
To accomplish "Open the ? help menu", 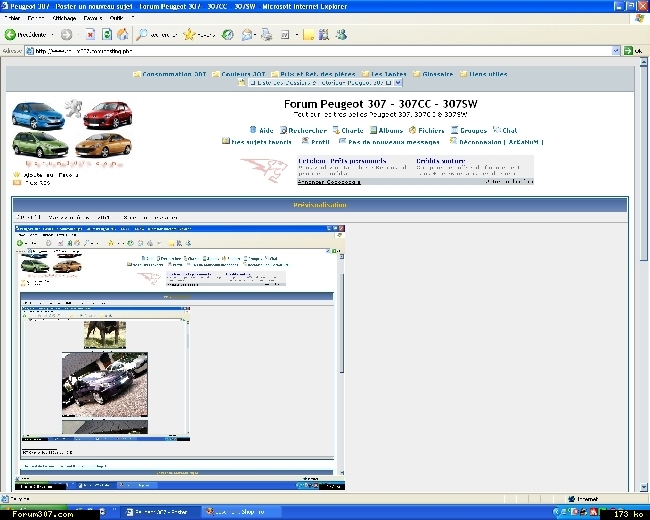I will point(133,18).
